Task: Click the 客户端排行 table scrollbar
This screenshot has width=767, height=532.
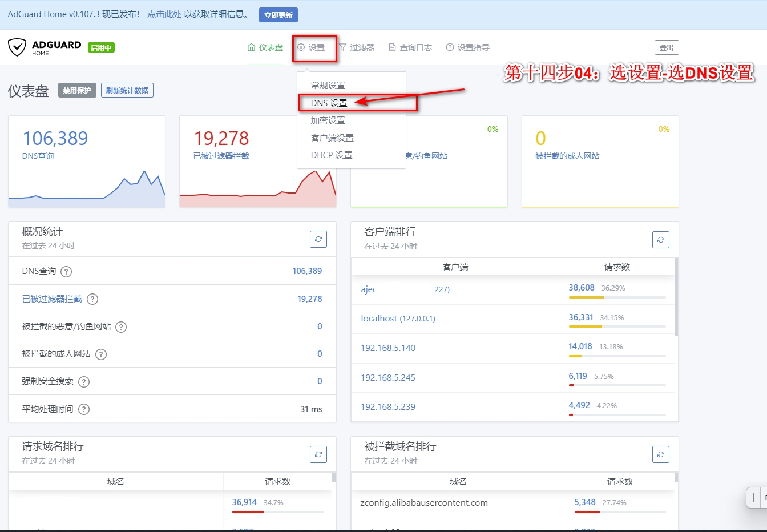Action: pyautogui.click(x=676, y=297)
